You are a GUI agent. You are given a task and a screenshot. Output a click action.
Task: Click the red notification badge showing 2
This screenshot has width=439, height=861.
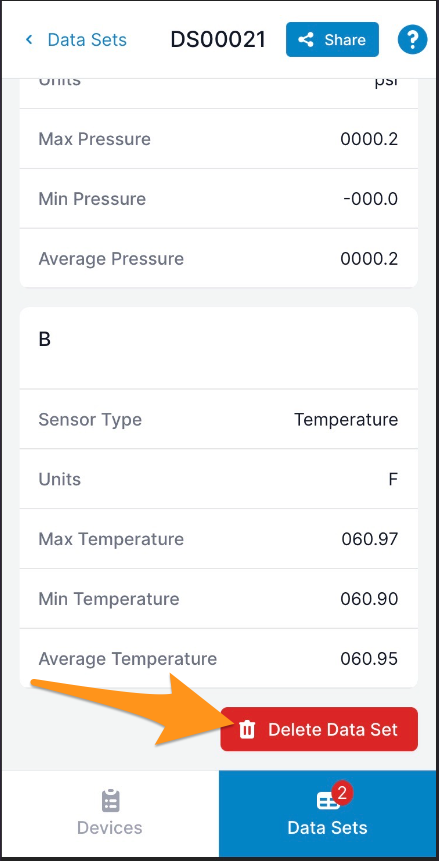(341, 793)
